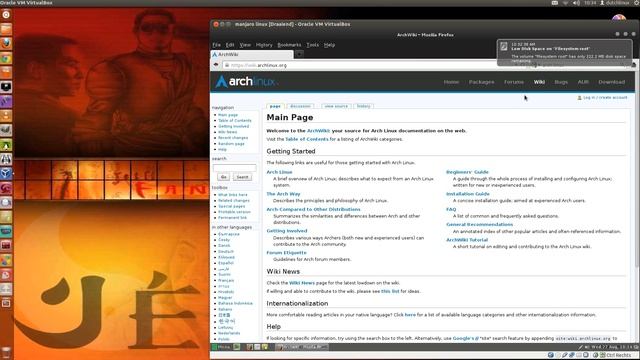Viewport: 640px width, 360px height.
Task: Open the View menu in Firefox
Action: pos(245,45)
